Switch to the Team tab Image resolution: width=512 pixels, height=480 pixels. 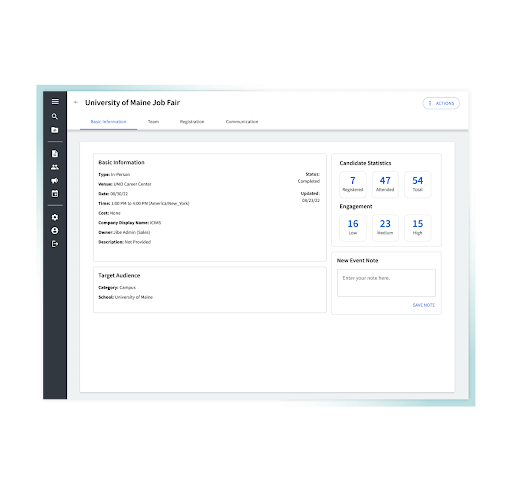[x=153, y=122]
